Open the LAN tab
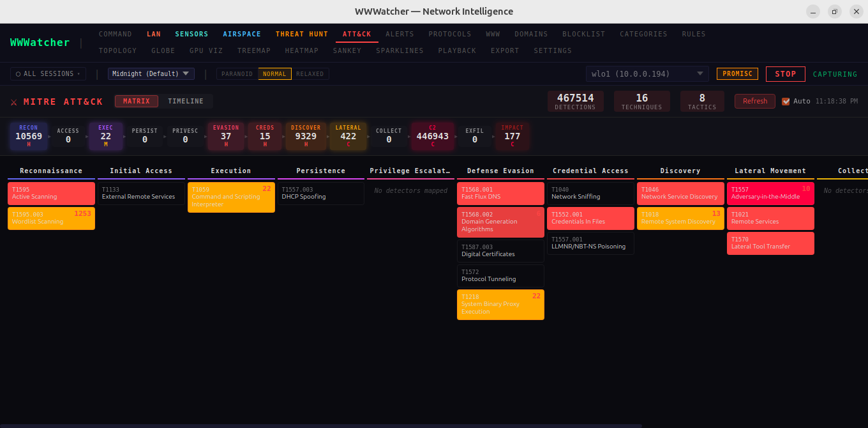The image size is (868, 428). [x=154, y=34]
